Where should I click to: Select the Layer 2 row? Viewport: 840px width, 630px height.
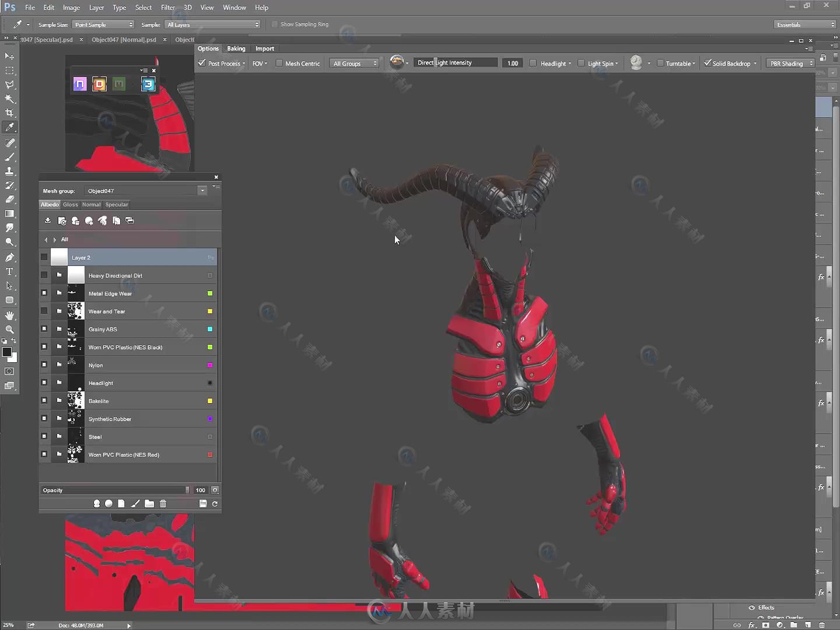coord(128,257)
